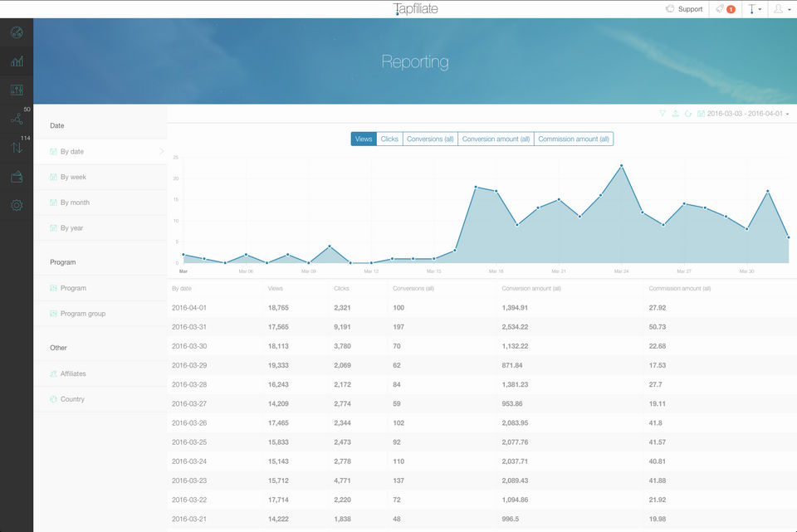Select By week report option

(100, 177)
